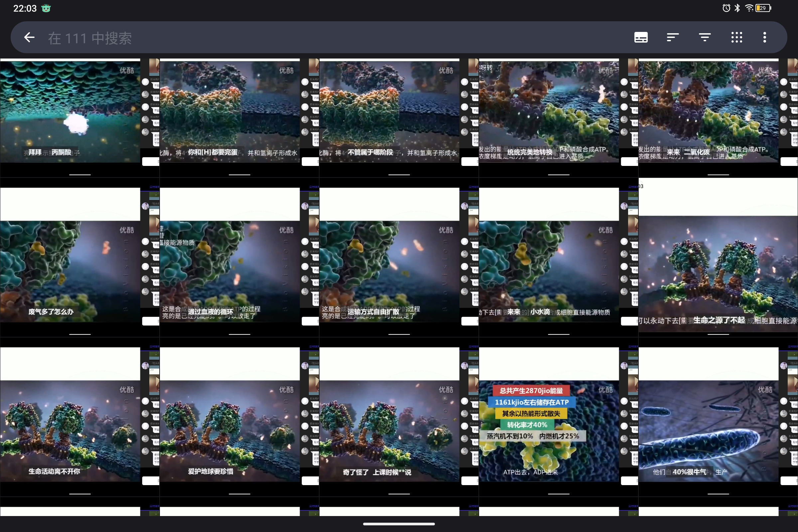The height and width of the screenshot is (532, 798).
Task: Check the alarm icon in status bar
Action: click(x=726, y=8)
